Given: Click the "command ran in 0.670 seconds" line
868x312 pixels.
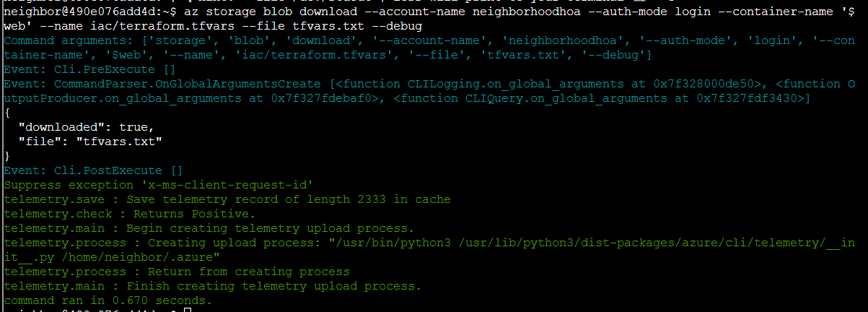Looking at the screenshot, I should pyautogui.click(x=108, y=300).
